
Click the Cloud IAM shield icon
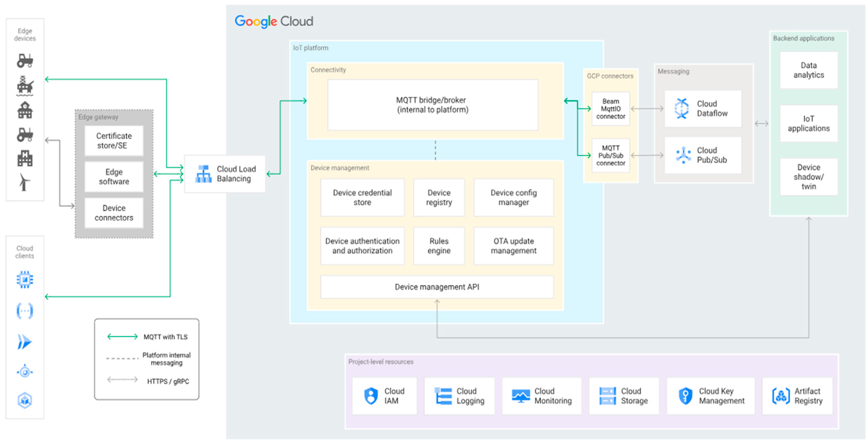tap(371, 396)
